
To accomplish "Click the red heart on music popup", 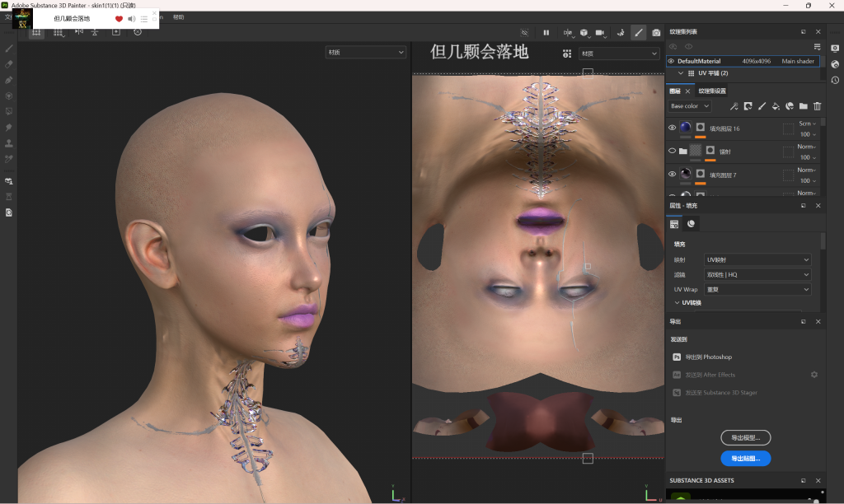I will 119,18.
